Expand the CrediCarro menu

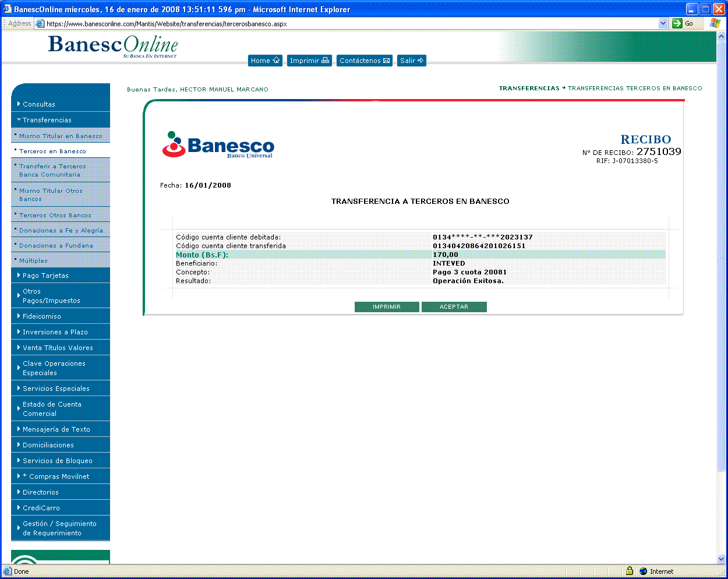point(61,508)
